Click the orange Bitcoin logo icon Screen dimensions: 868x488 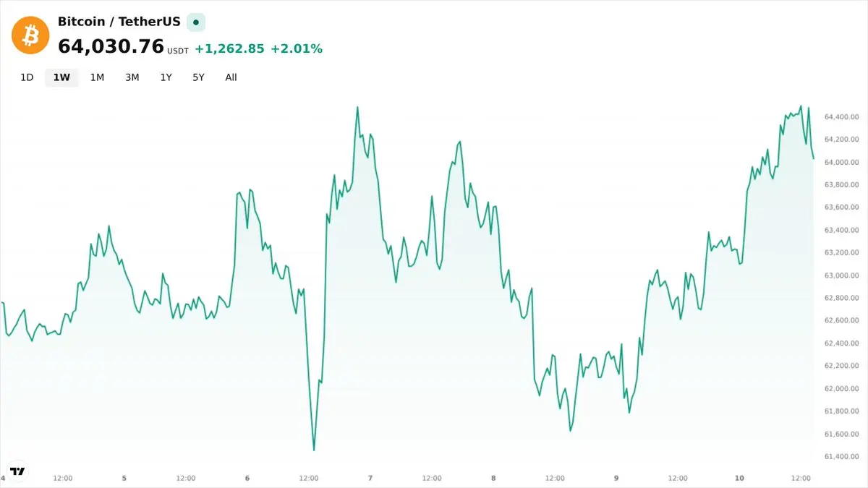(x=30, y=35)
